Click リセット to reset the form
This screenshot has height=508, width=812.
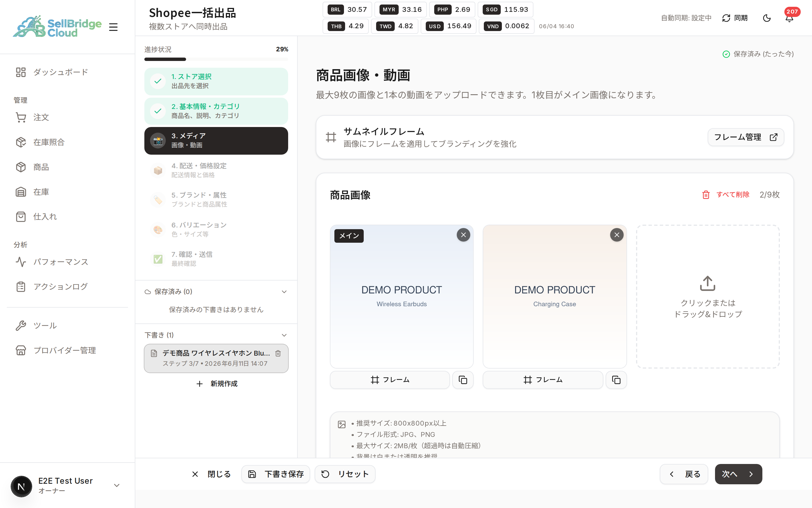345,474
